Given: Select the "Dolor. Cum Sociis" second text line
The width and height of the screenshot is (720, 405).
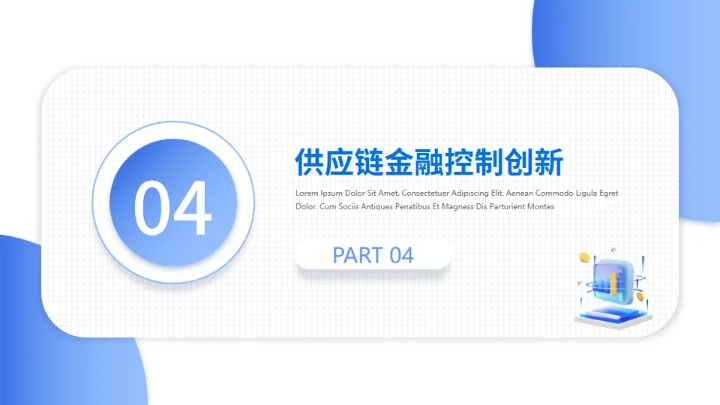Looking at the screenshot, I should coord(424,207).
